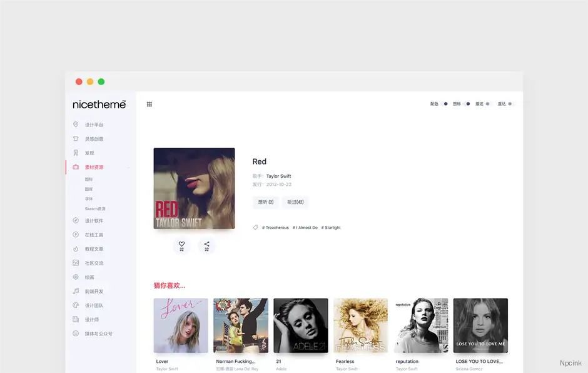The width and height of the screenshot is (588, 373).
Task: Select the 图库 submenu item
Action: point(88,189)
